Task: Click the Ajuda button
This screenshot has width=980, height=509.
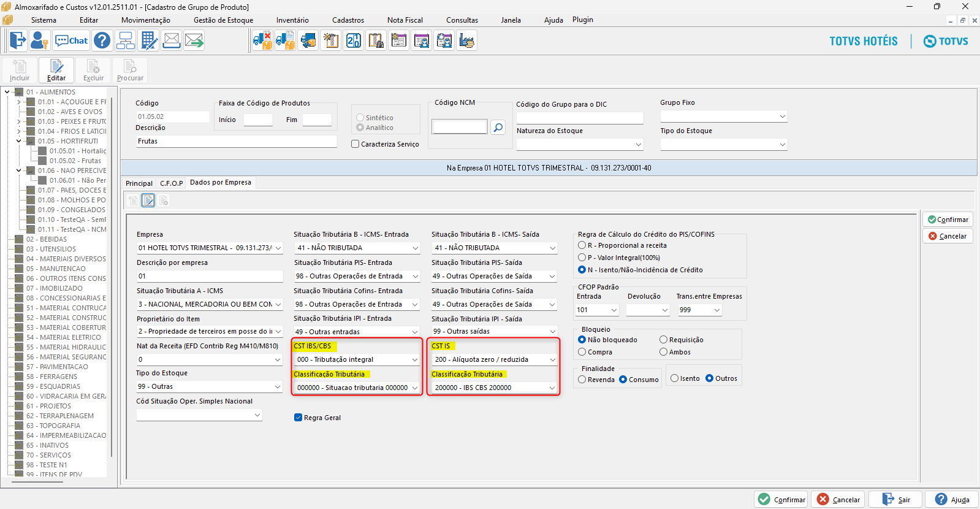Action: click(x=952, y=499)
